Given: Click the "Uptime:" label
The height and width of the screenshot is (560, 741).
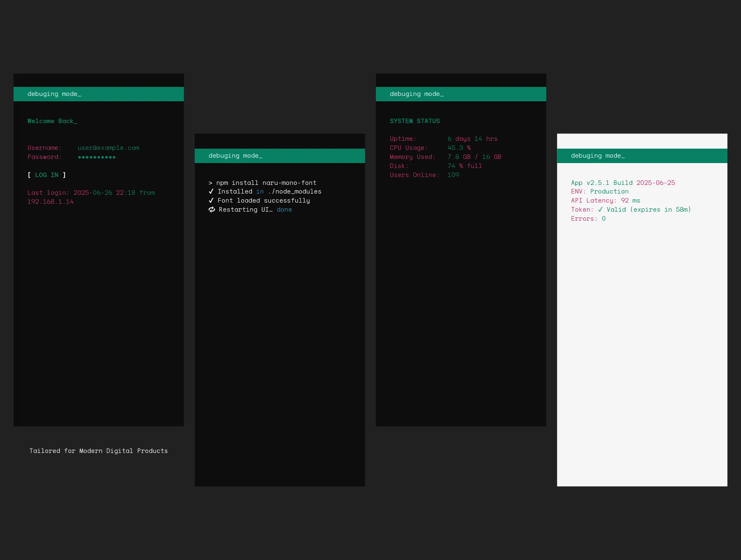Looking at the screenshot, I should pyautogui.click(x=403, y=139).
